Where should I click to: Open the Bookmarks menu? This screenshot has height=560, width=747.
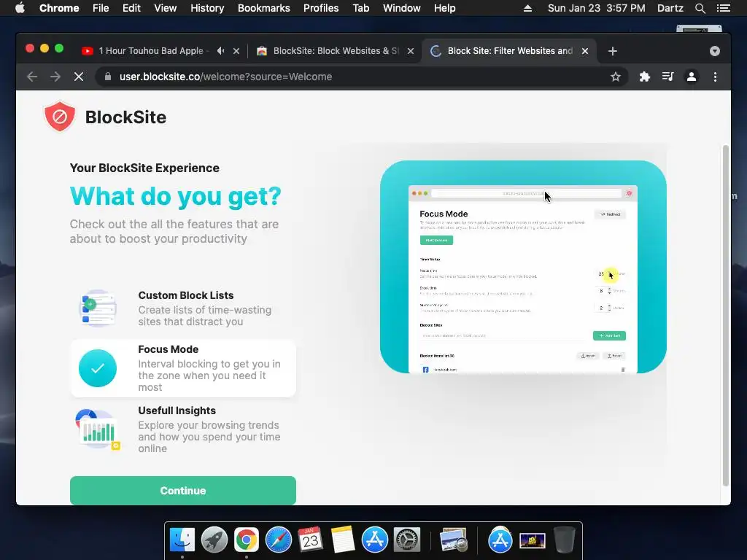[264, 8]
